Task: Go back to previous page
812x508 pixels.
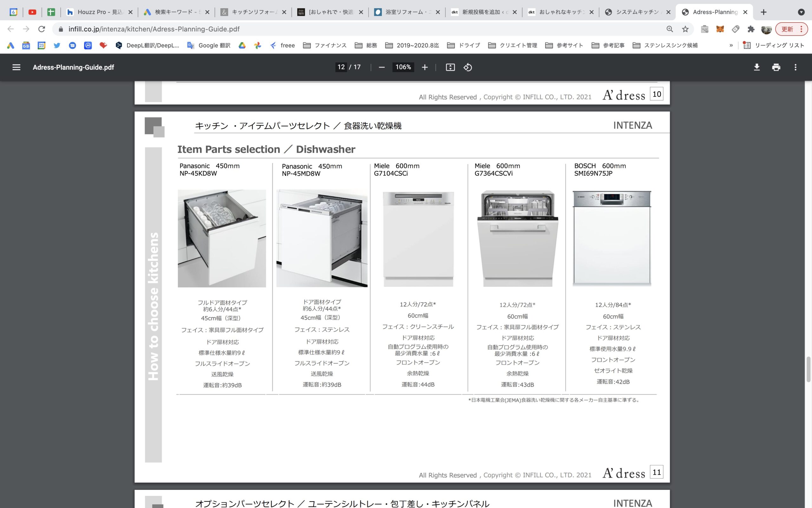Action: tap(11, 29)
